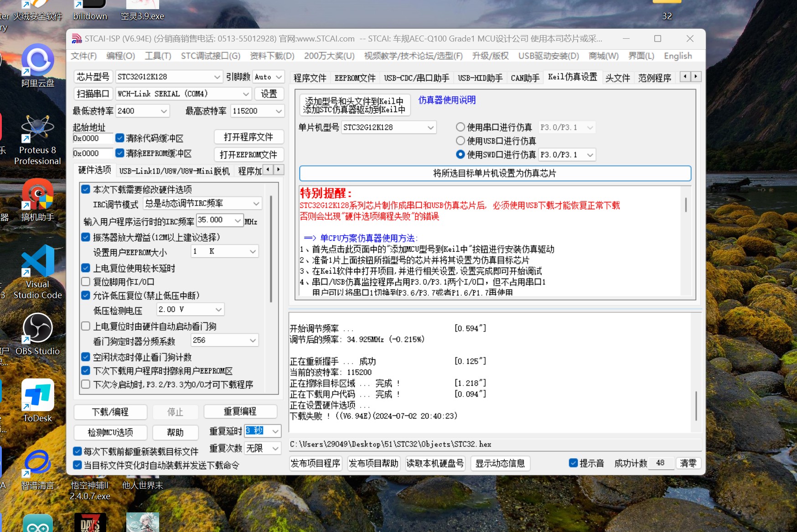
Task: Open the 空灵3.9.exe desktop shortcut
Action: click(142, 11)
